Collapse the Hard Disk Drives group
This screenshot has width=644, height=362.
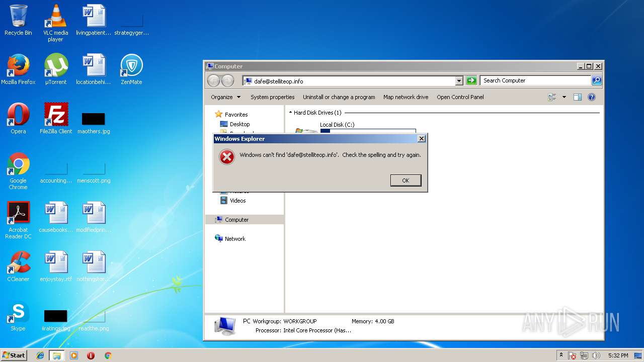point(290,113)
